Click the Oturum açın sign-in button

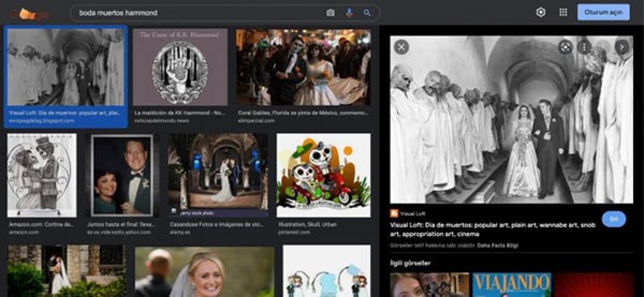click(x=603, y=13)
